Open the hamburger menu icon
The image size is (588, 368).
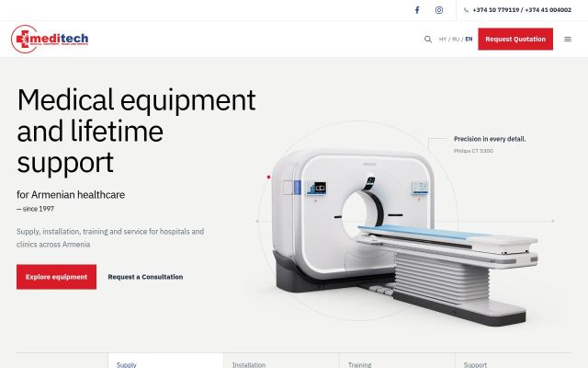568,39
